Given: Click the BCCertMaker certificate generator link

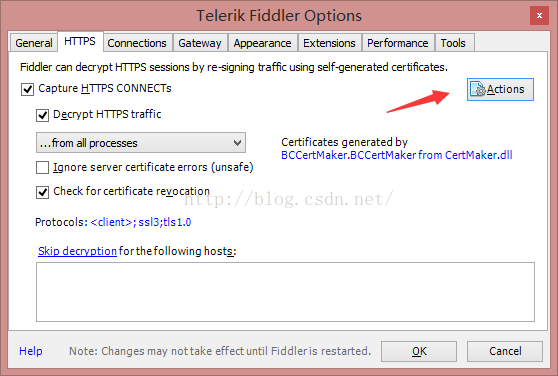Looking at the screenshot, I should pyautogui.click(x=397, y=155).
